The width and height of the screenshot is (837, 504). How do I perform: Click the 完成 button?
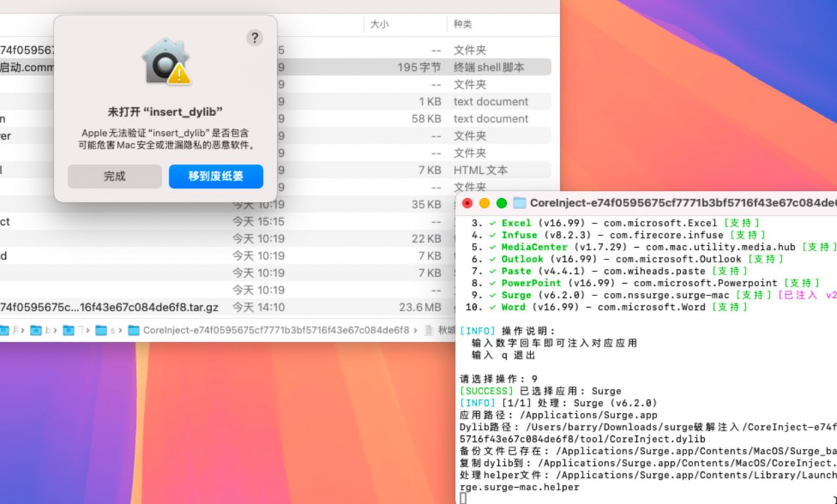[114, 176]
